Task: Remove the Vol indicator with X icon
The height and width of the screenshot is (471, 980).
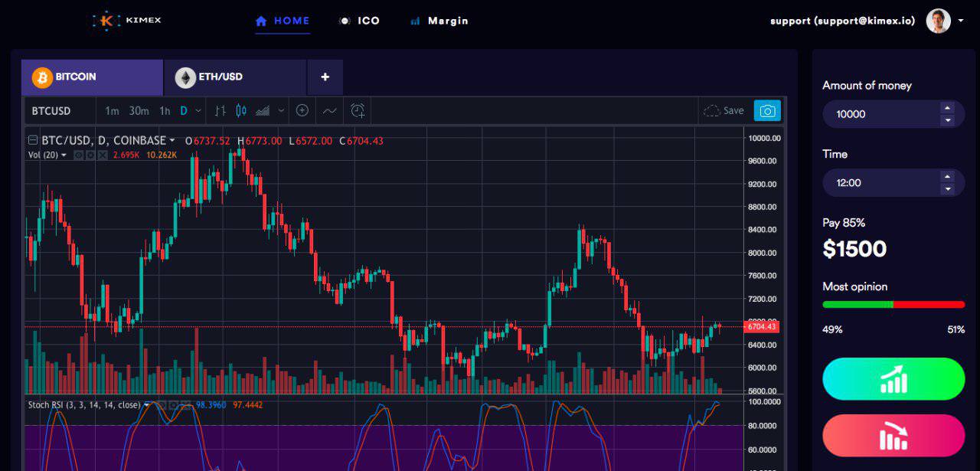Action: [102, 155]
